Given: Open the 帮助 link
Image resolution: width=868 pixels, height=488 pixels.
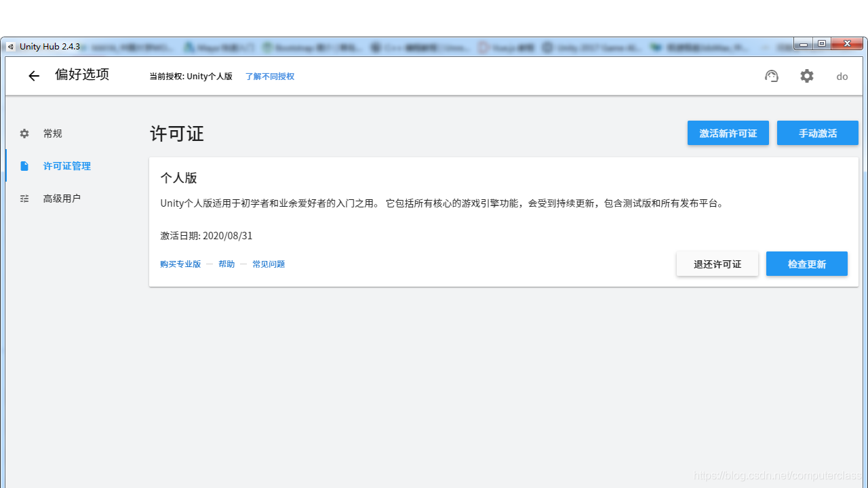Looking at the screenshot, I should (x=226, y=264).
